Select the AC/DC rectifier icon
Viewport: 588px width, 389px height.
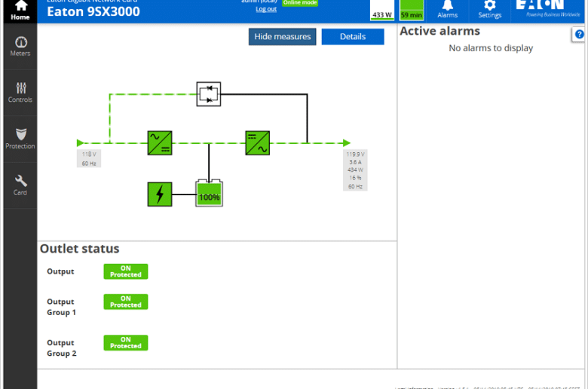pyautogui.click(x=160, y=143)
